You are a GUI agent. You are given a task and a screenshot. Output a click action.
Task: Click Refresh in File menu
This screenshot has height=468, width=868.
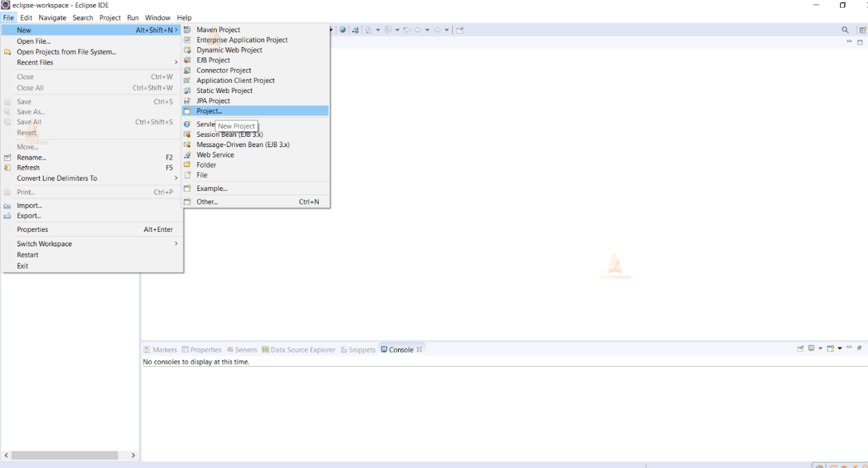coord(92,168)
